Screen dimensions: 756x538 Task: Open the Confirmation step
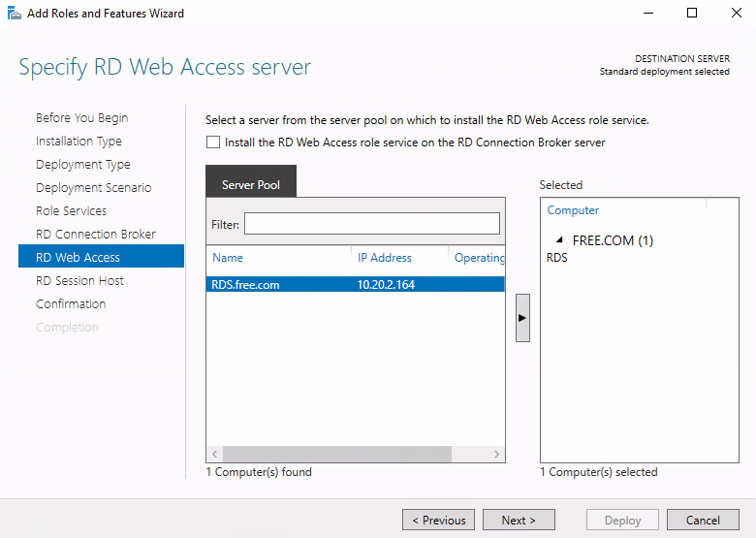point(71,303)
